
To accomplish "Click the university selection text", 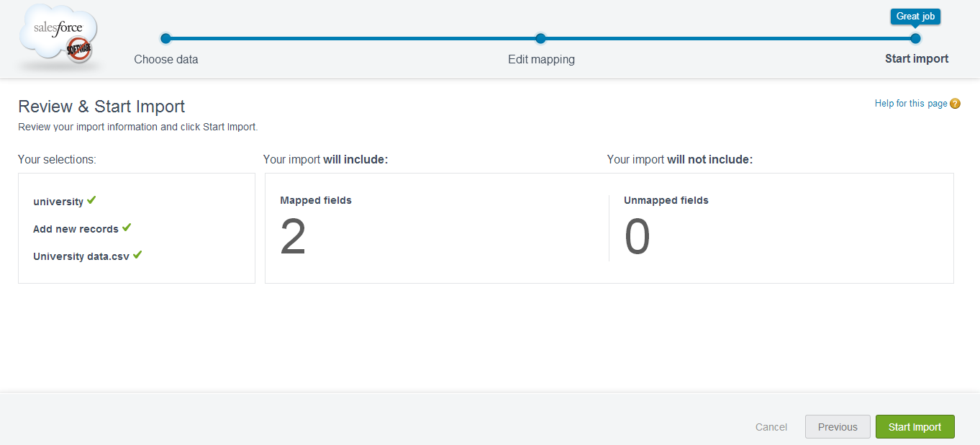I will [x=58, y=202].
